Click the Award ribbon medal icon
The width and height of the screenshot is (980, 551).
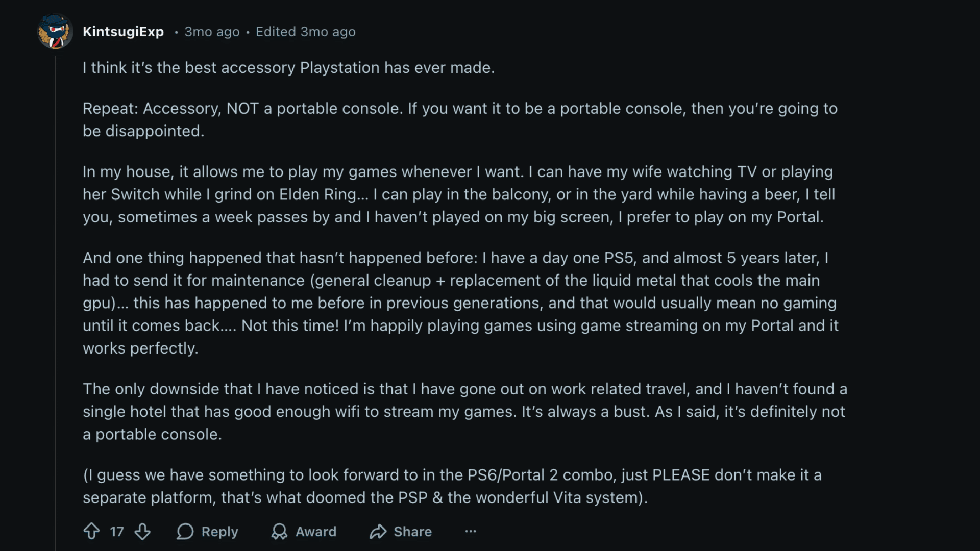click(x=279, y=532)
